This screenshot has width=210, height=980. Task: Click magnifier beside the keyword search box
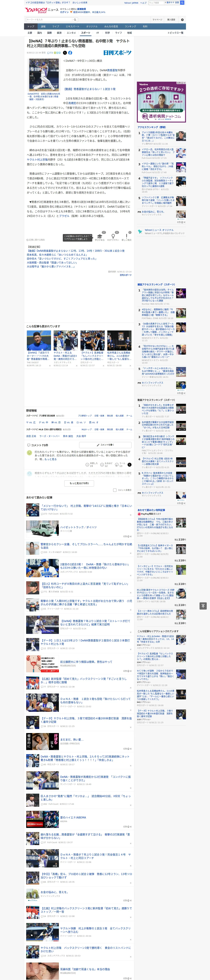(75, 19)
